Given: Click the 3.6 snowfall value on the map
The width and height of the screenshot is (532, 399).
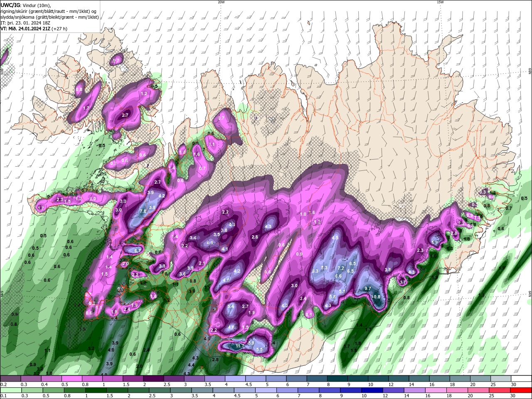Looking at the screenshot, I should coord(182,274).
